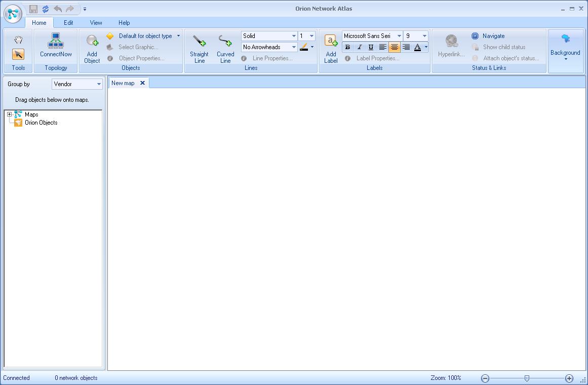The height and width of the screenshot is (385, 588).
Task: Click the resize grip in the status bar corner
Action: [x=583, y=380]
